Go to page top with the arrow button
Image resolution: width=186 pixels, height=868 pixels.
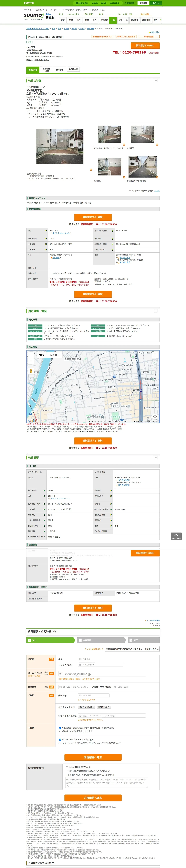[176, 536]
